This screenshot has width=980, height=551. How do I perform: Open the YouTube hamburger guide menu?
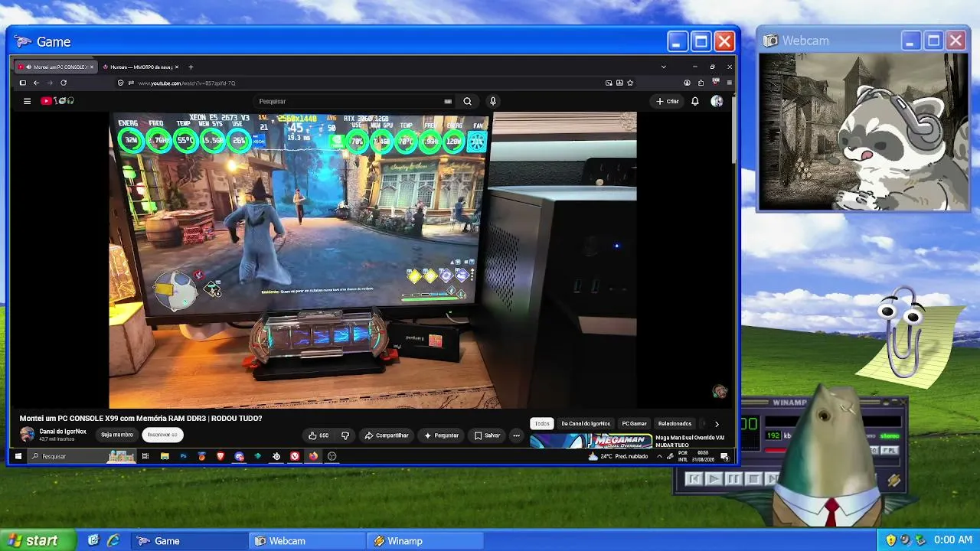coord(27,101)
